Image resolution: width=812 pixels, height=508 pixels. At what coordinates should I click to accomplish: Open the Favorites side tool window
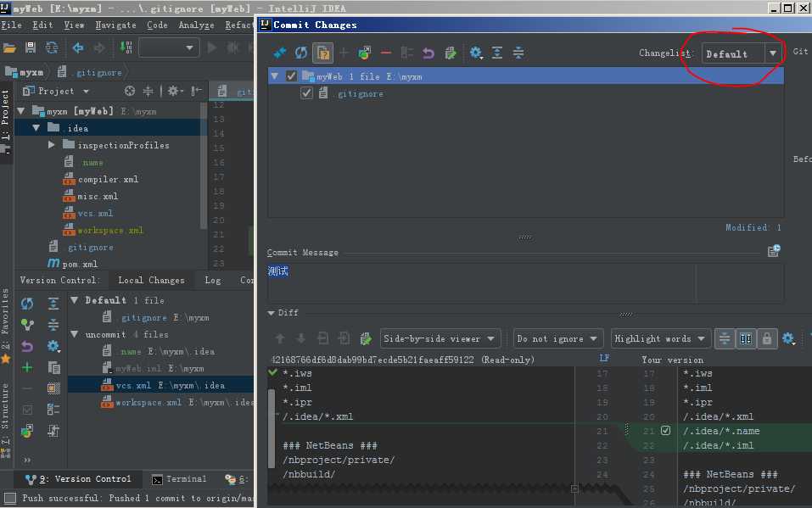pyautogui.click(x=5, y=327)
